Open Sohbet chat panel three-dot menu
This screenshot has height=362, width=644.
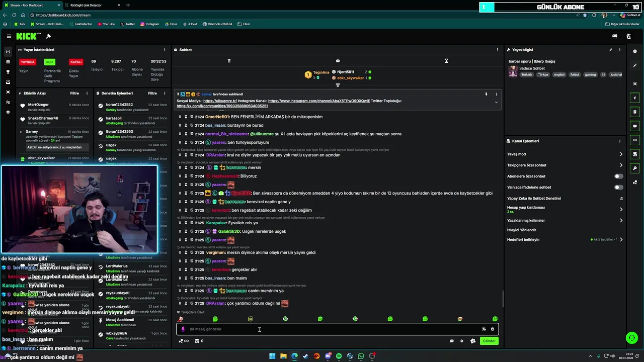498,50
